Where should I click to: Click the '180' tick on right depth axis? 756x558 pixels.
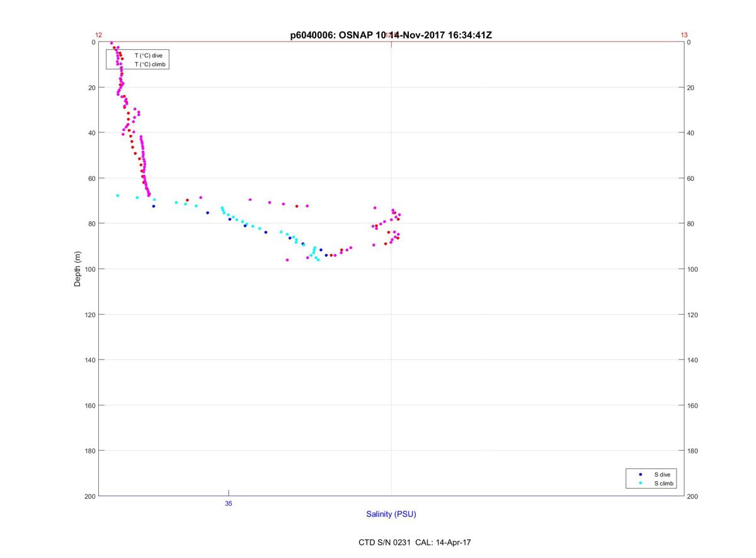(x=693, y=451)
